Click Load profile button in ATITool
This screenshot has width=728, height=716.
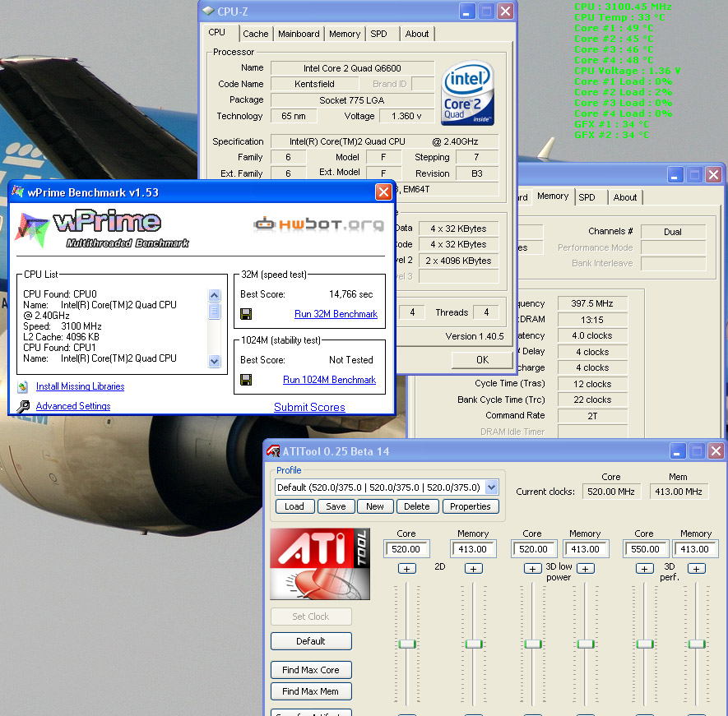294,506
